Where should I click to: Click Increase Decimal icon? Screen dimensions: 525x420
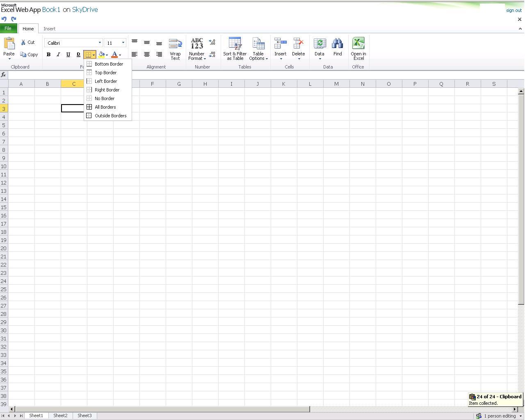tap(212, 42)
